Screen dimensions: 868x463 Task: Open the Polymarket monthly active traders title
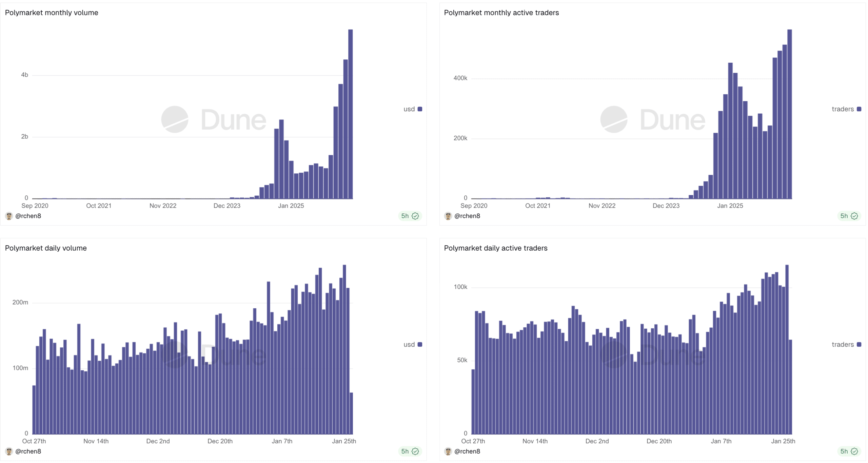[x=501, y=13]
